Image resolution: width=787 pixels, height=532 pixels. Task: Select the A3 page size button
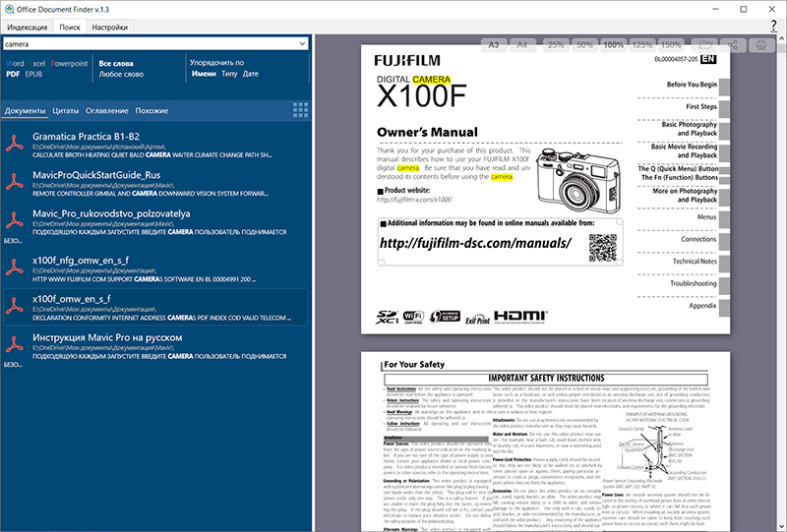tap(494, 44)
